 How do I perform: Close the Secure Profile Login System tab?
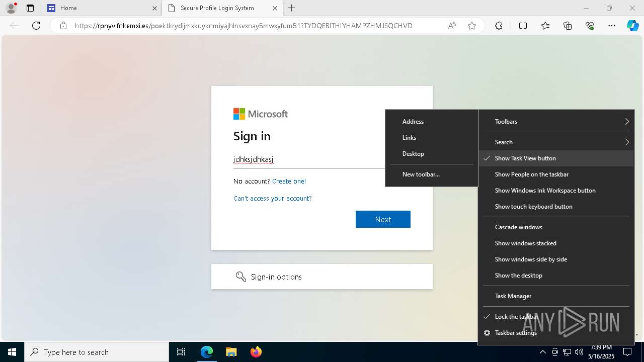point(275,8)
